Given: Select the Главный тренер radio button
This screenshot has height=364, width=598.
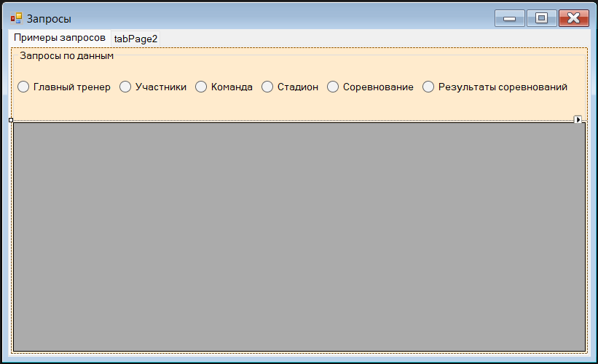Looking at the screenshot, I should (23, 87).
